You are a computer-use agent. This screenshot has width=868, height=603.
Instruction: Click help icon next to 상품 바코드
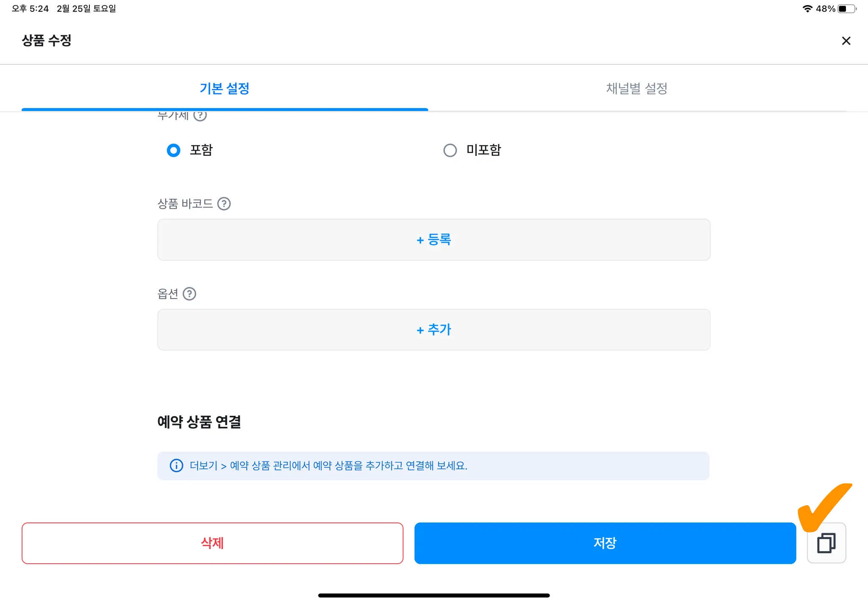(224, 204)
